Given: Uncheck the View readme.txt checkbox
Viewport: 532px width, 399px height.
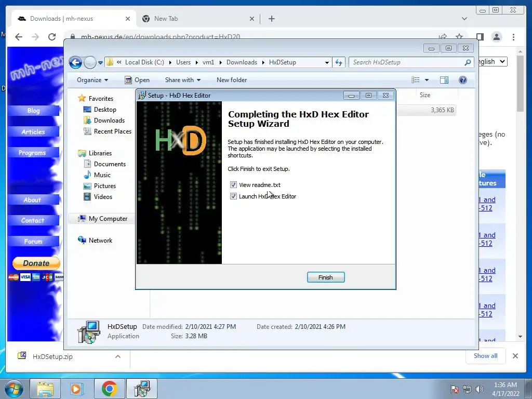Looking at the screenshot, I should coord(233,185).
